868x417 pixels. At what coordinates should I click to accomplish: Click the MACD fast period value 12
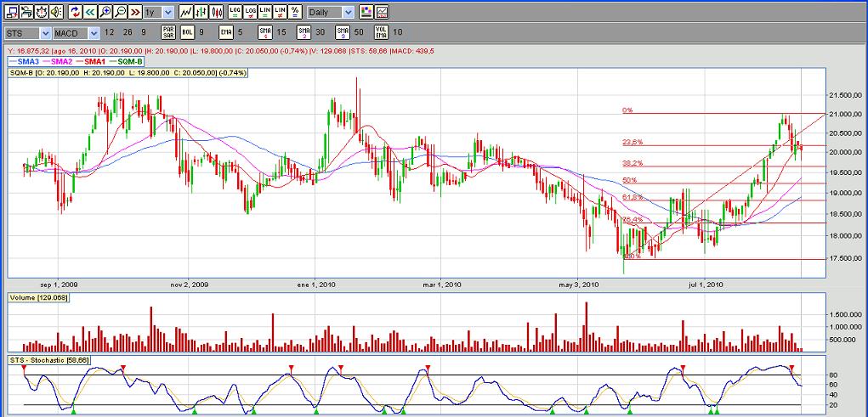(109, 32)
